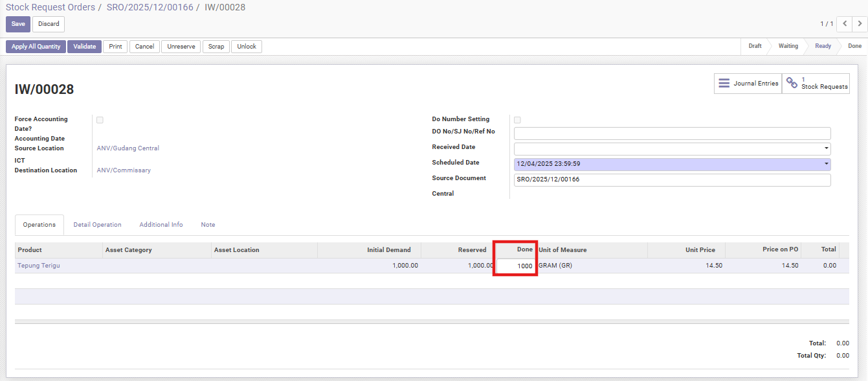Click Apply All Quantity button
Image resolution: width=868 pixels, height=381 pixels.
pyautogui.click(x=36, y=47)
